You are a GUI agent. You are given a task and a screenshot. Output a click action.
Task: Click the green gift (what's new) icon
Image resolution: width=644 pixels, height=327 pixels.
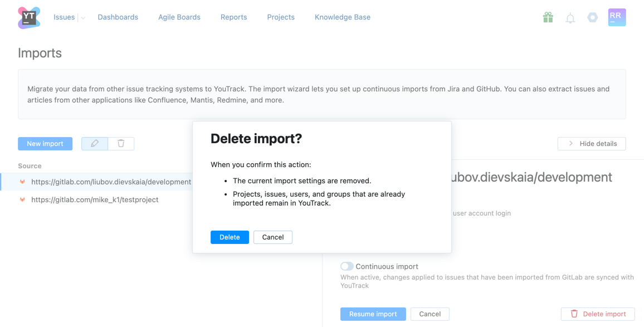(548, 17)
